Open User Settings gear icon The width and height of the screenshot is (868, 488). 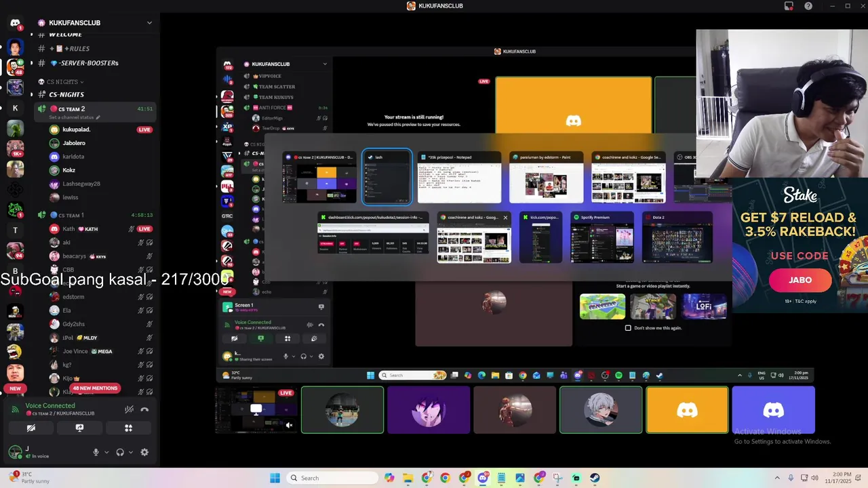(144, 452)
